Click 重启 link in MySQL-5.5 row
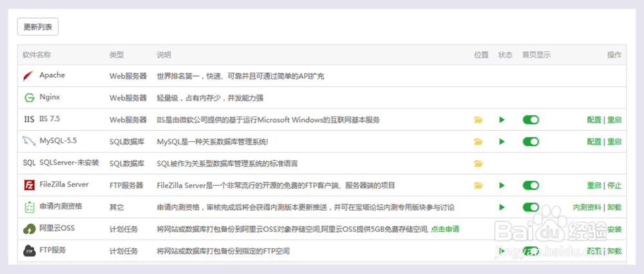 pos(614,142)
